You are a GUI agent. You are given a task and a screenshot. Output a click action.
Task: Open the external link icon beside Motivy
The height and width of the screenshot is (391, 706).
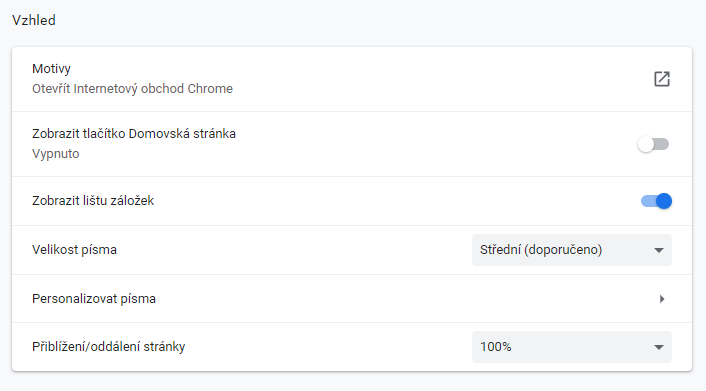pos(661,79)
